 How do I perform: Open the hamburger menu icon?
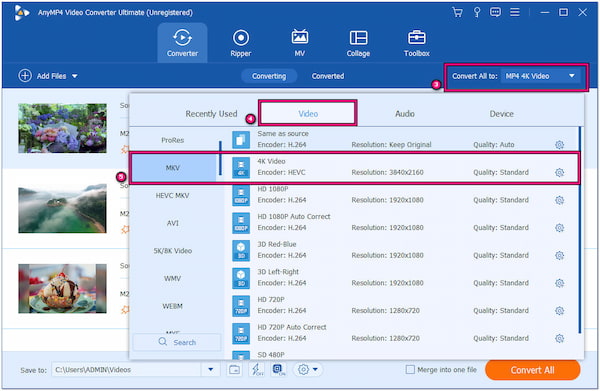pyautogui.click(x=515, y=12)
